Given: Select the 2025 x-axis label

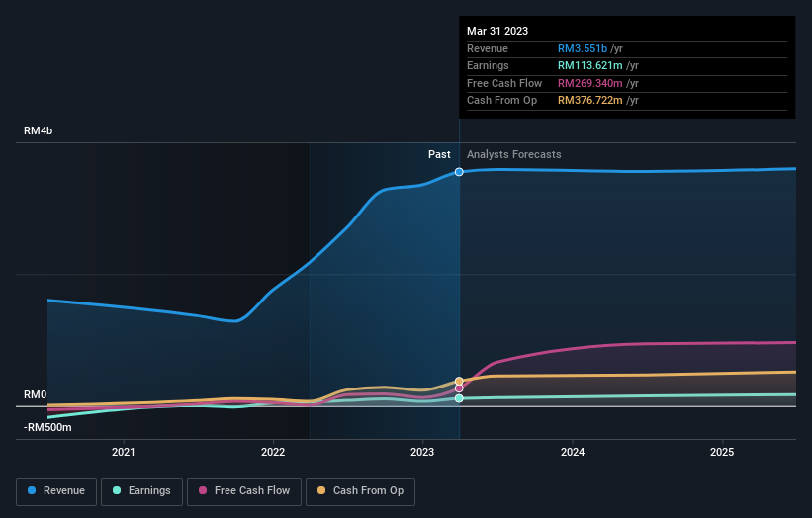Looking at the screenshot, I should [x=722, y=453].
